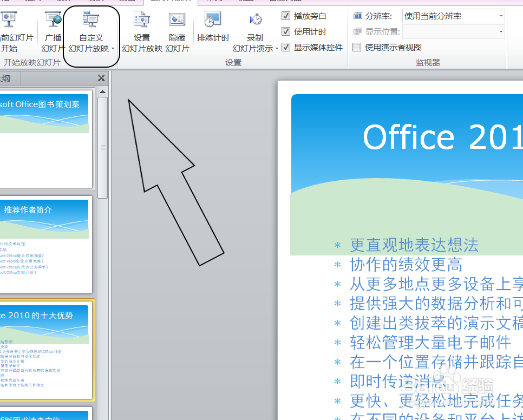Click bullet text 即时传递消息

(397, 382)
